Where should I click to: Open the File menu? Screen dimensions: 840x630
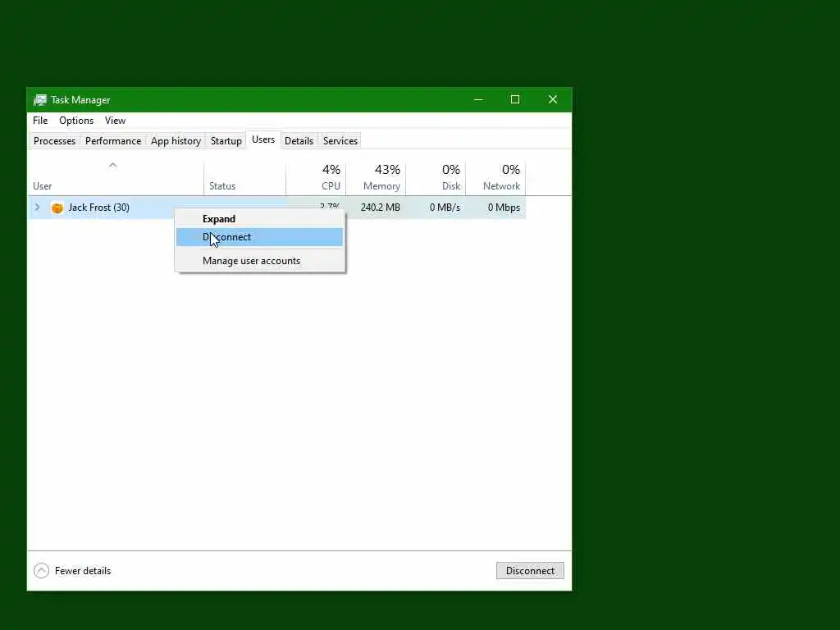[x=40, y=121]
